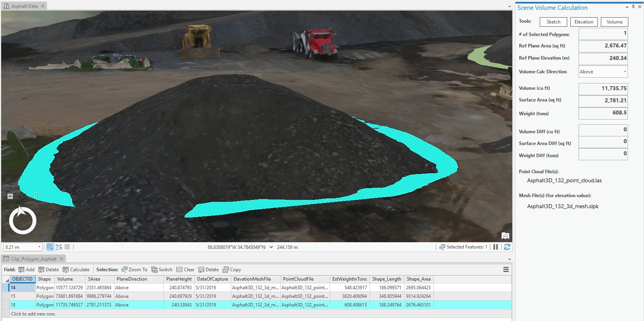Switch to the Clip_Polygon_Asphalt tab
This screenshot has width=644, height=321.
coord(34,259)
